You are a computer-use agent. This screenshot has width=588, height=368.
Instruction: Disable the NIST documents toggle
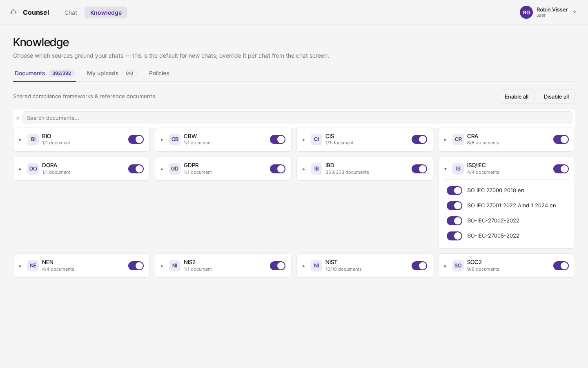click(x=419, y=266)
